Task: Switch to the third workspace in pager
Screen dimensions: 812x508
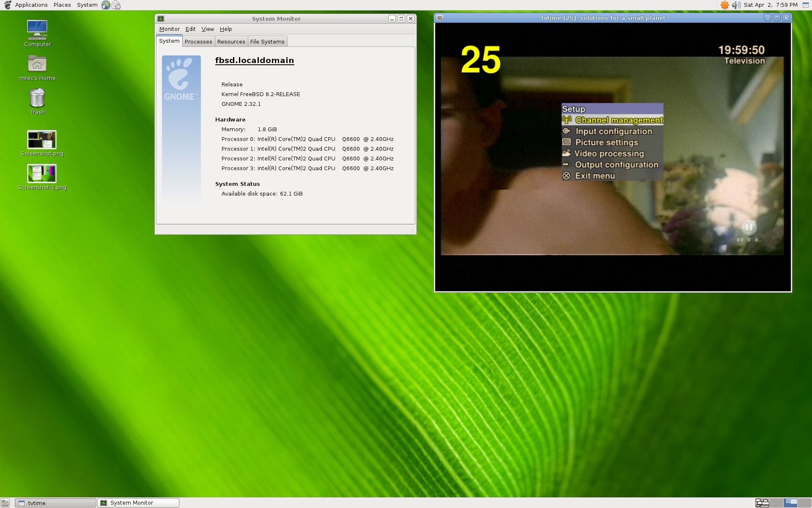Action: click(x=790, y=503)
